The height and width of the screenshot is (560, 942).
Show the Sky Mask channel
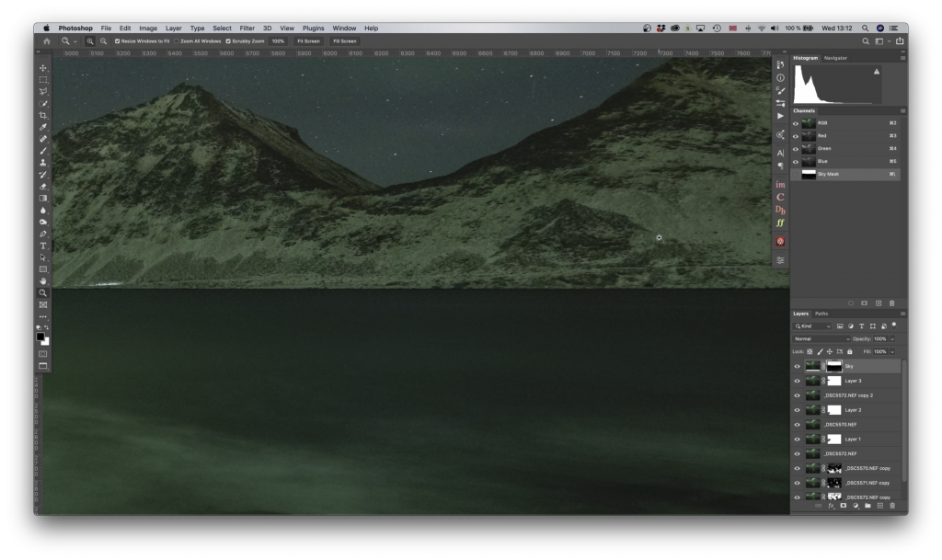tap(796, 174)
